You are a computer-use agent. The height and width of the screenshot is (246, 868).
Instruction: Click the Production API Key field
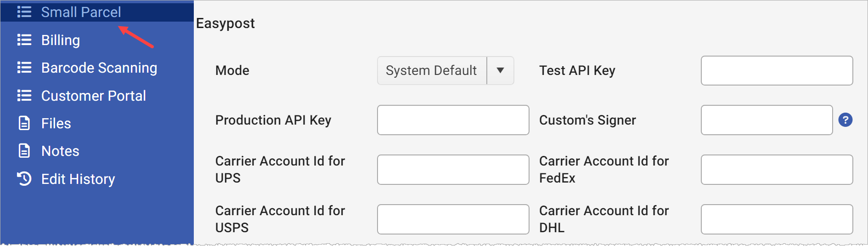(x=453, y=120)
